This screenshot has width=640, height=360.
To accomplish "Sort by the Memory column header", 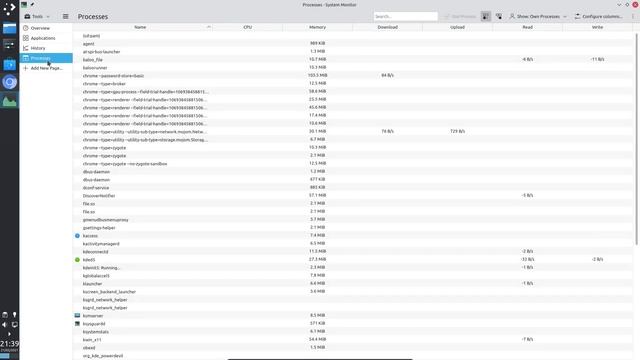I will pos(317,27).
